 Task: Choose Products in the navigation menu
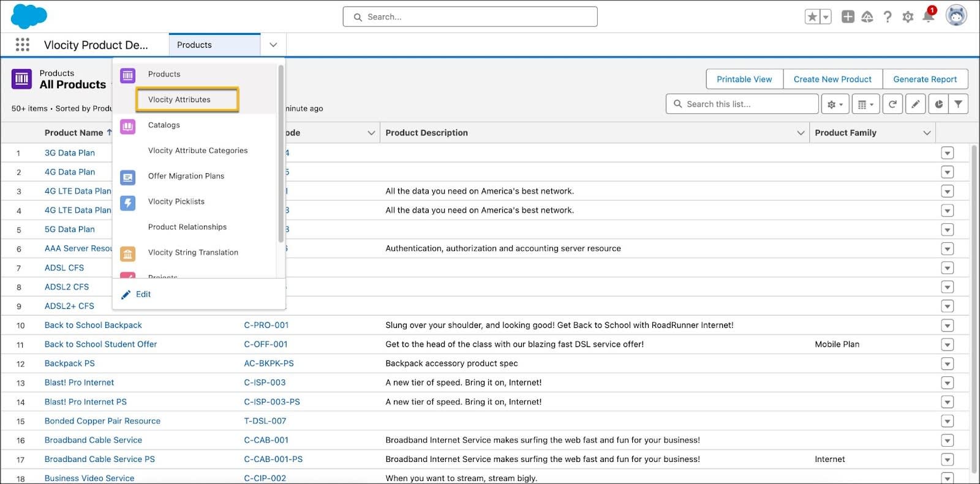[x=164, y=74]
